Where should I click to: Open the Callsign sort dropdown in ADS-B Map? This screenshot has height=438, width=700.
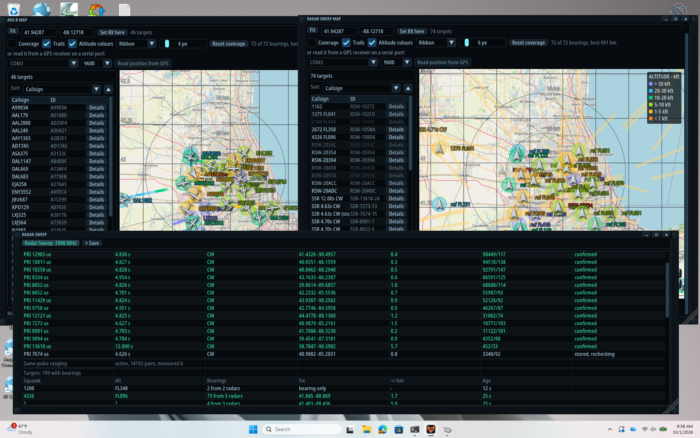[x=62, y=89]
